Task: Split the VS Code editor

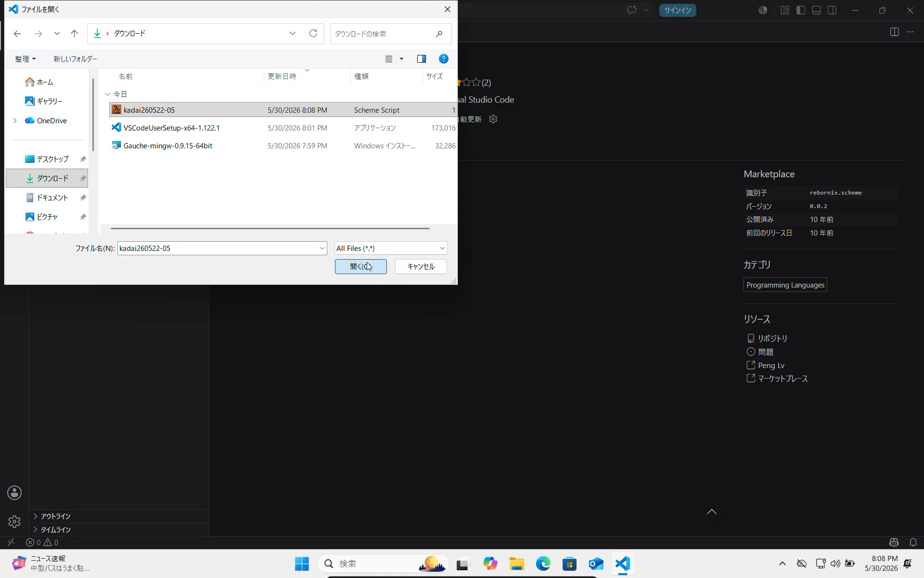Action: pyautogui.click(x=895, y=32)
